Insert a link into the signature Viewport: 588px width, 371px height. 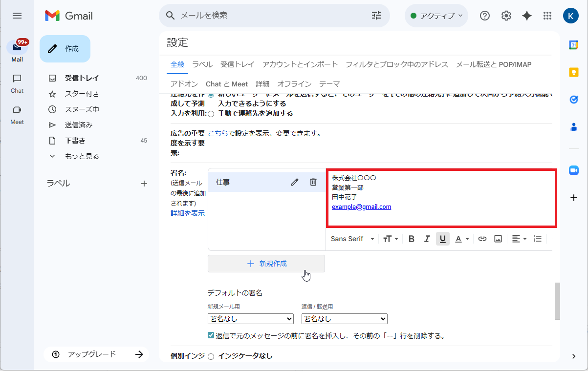coord(482,239)
